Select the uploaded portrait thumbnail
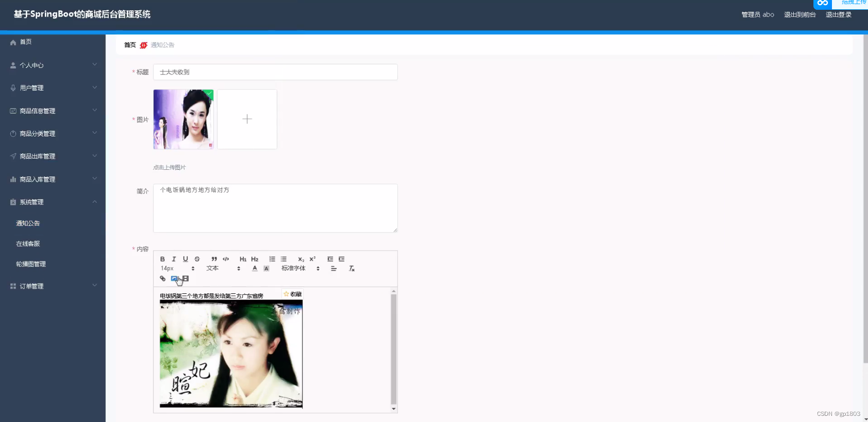The height and width of the screenshot is (422, 868). (183, 119)
